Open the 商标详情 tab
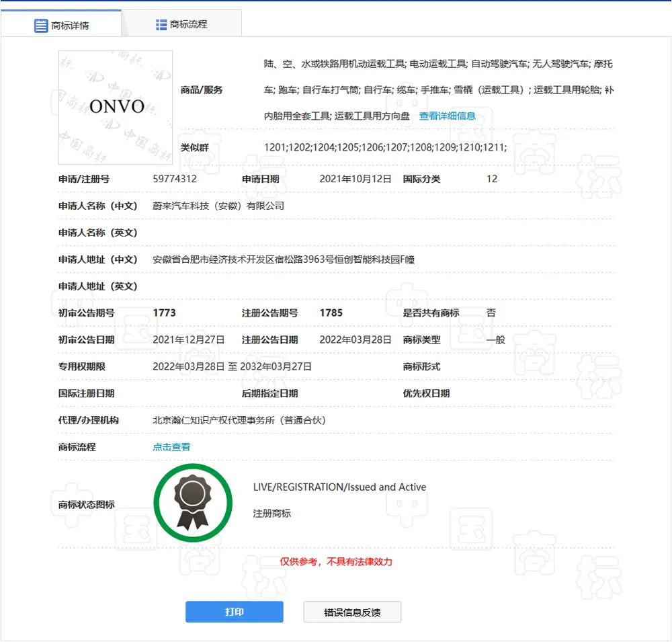The image size is (672, 642). coord(61,24)
